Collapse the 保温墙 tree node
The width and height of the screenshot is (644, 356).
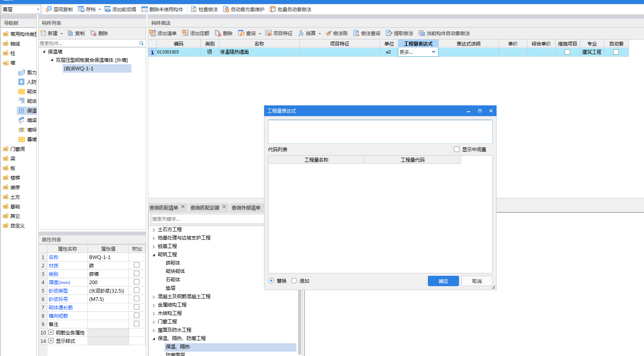pos(44,51)
